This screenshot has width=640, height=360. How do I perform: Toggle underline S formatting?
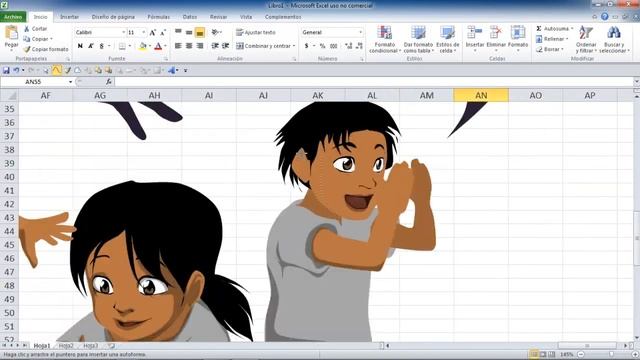(102, 46)
